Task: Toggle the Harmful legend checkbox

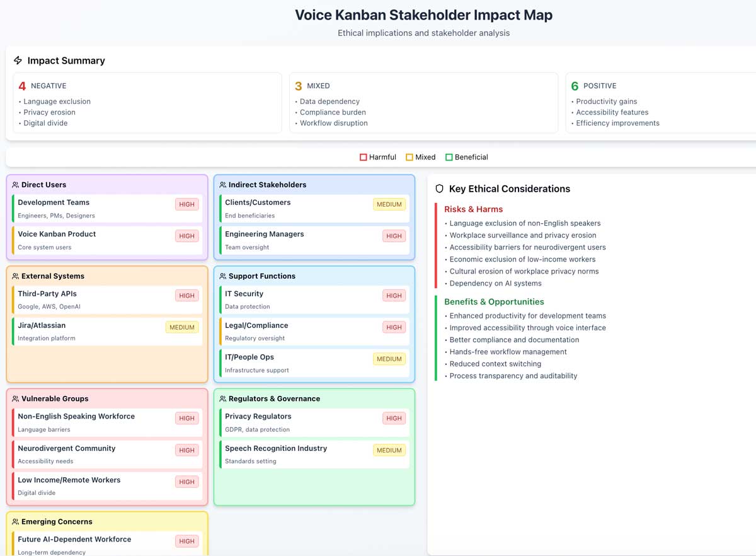Action: coord(363,156)
